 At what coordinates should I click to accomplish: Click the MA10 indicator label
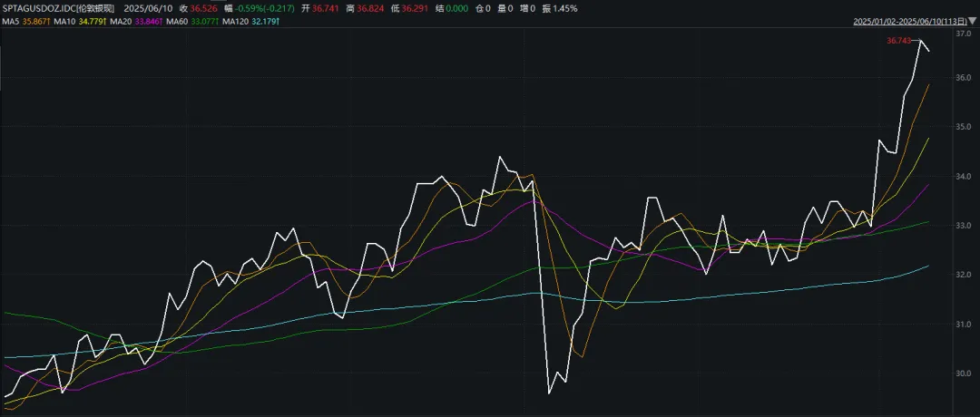64,21
